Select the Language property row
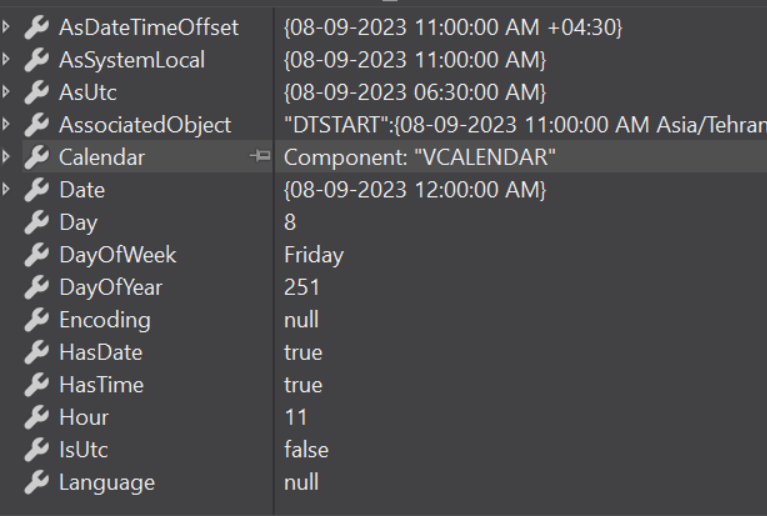 click(x=107, y=482)
